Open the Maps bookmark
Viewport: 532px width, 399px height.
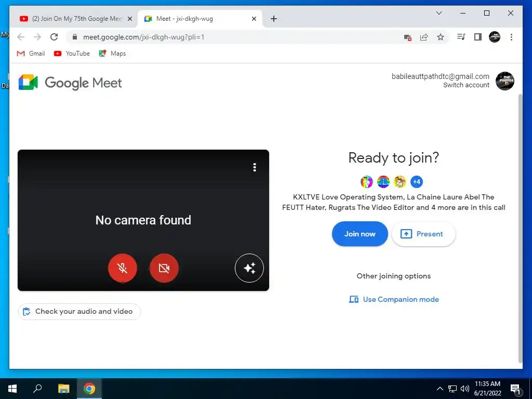[112, 54]
